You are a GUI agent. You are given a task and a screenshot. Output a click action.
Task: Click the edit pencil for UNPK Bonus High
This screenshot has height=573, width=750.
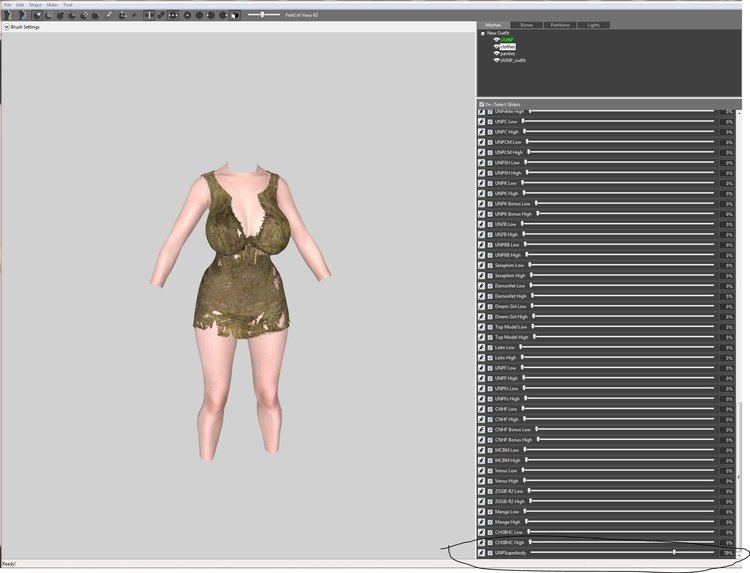coord(482,214)
